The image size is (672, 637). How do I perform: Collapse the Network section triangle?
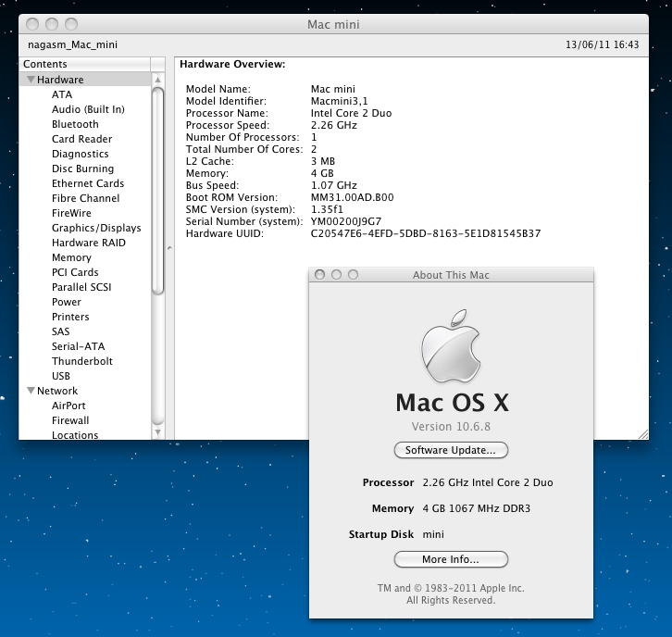(x=31, y=391)
